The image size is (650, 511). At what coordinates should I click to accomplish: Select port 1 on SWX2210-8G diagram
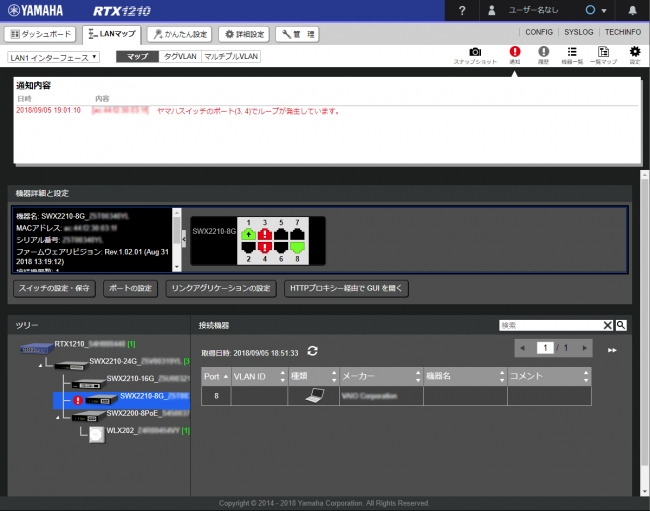coord(248,234)
